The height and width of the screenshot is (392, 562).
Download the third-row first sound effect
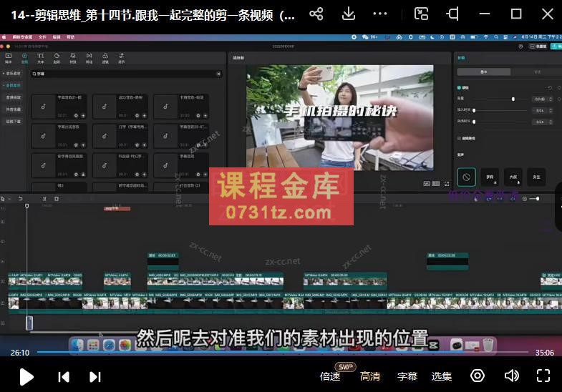[x=83, y=175]
